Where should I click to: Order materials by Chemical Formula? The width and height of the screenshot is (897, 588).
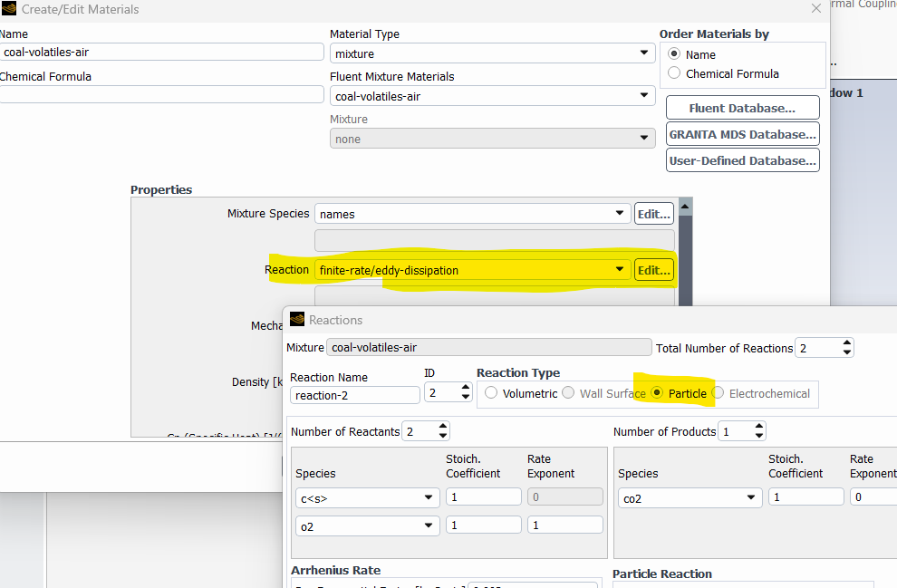[673, 73]
